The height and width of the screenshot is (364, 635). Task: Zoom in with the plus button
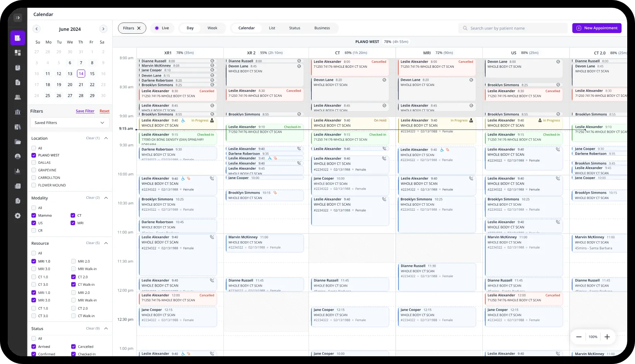click(x=607, y=337)
